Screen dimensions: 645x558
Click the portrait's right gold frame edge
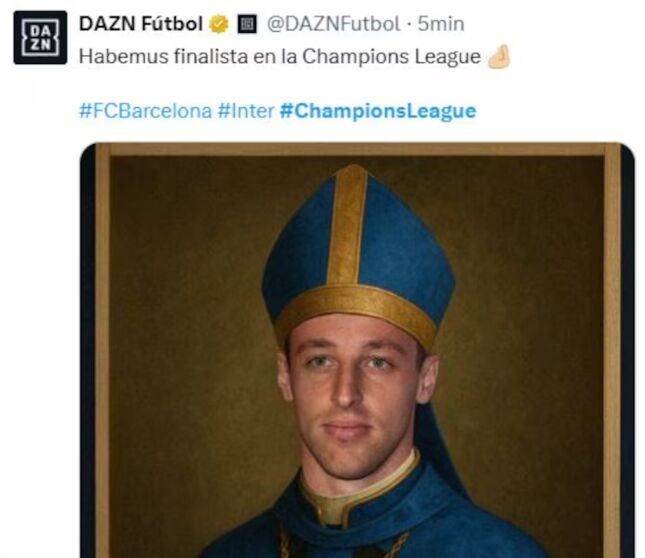pyautogui.click(x=612, y=350)
